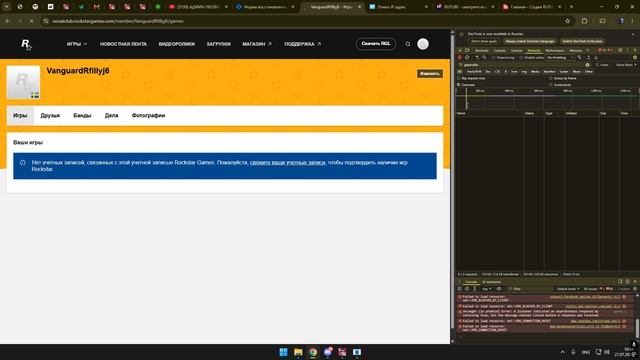Open МАГАЗИН external link in navigation

coord(257,44)
